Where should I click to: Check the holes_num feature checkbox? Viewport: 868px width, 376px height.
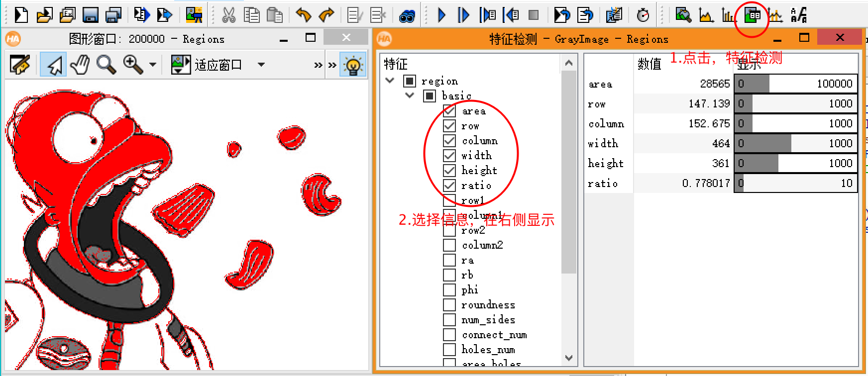tap(449, 350)
